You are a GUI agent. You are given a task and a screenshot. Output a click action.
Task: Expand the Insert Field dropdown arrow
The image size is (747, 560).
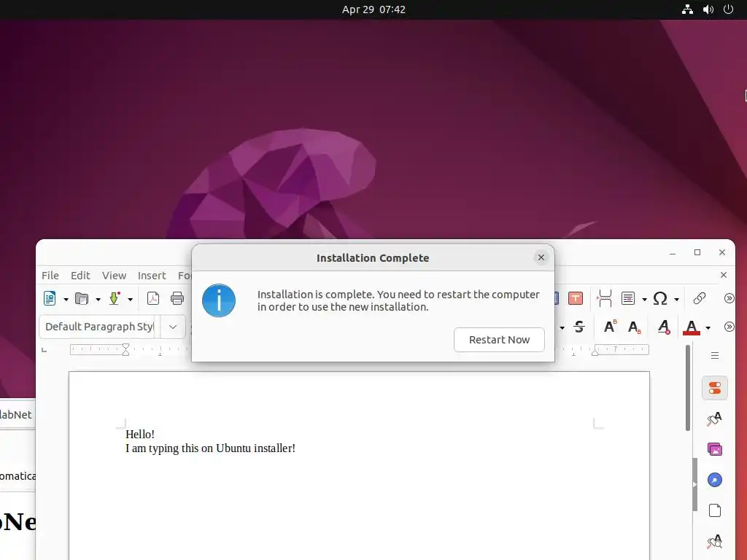(x=644, y=300)
